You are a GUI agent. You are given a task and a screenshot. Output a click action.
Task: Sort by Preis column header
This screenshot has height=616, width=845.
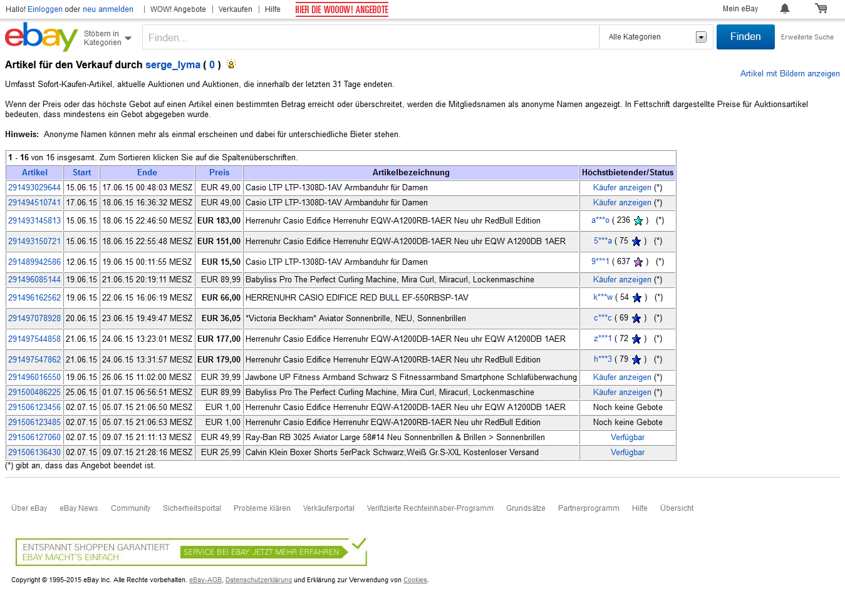(219, 172)
